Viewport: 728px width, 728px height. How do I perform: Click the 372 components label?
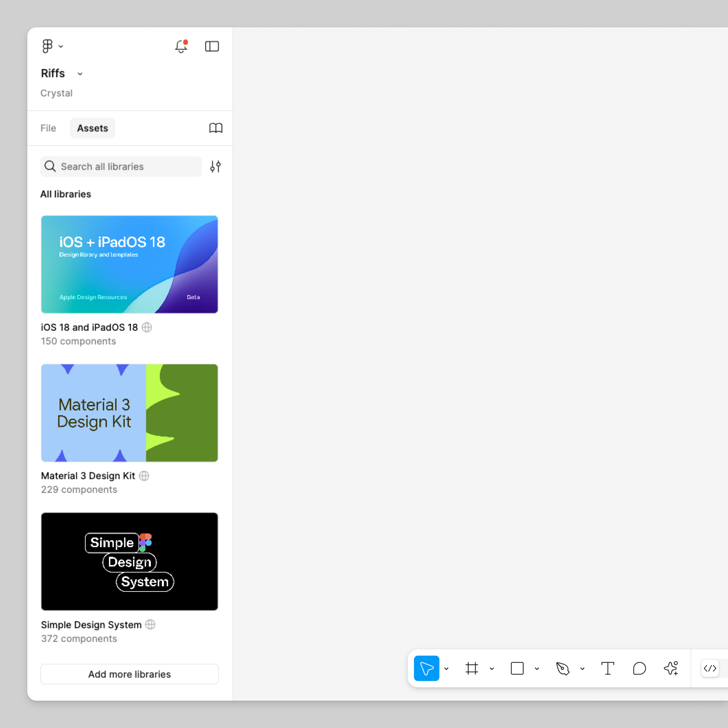click(79, 639)
